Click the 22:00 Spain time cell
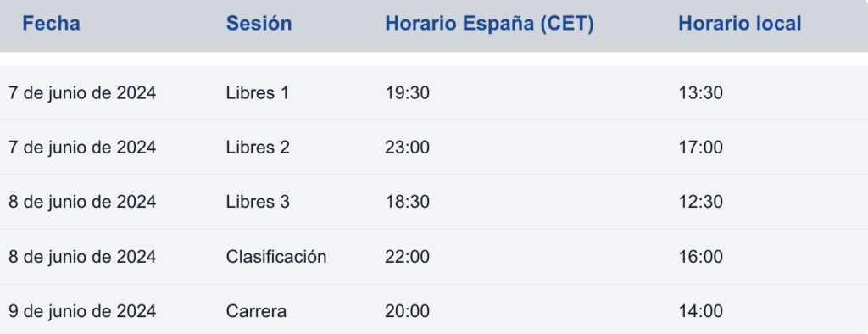This screenshot has height=334, width=868. pyautogui.click(x=408, y=257)
